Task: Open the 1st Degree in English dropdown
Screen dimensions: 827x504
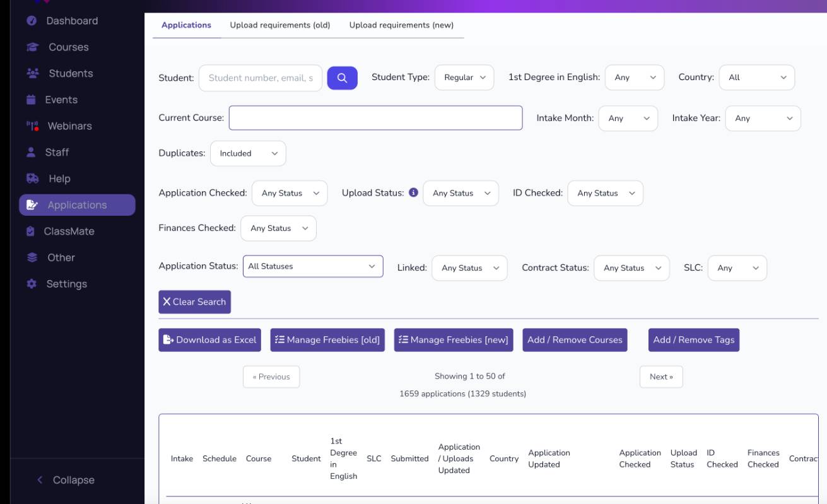Action: [635, 78]
